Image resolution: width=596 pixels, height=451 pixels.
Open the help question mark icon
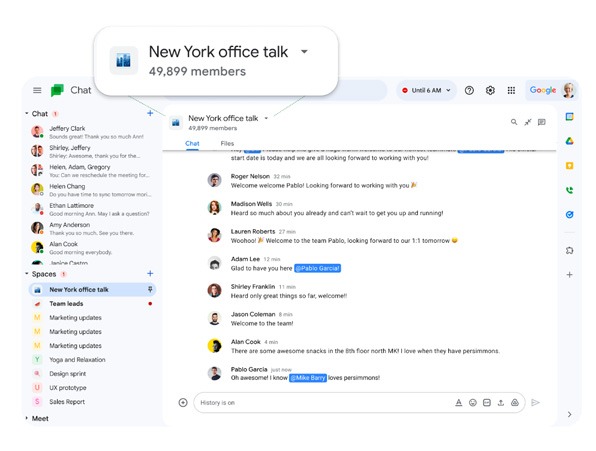click(469, 90)
